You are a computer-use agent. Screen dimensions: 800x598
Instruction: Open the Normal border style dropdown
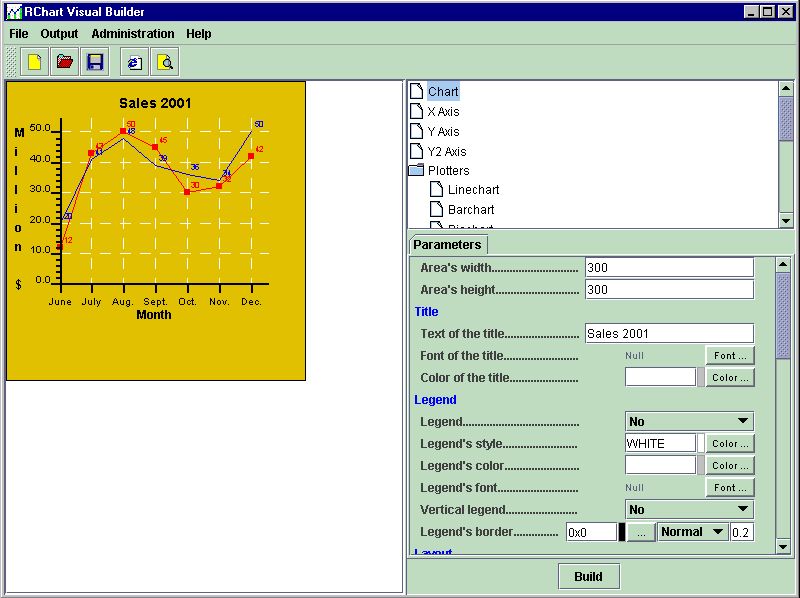tap(692, 532)
